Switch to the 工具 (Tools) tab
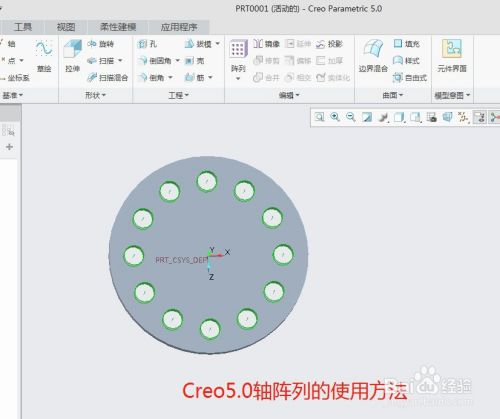This screenshot has height=419, width=500. pyautogui.click(x=23, y=27)
